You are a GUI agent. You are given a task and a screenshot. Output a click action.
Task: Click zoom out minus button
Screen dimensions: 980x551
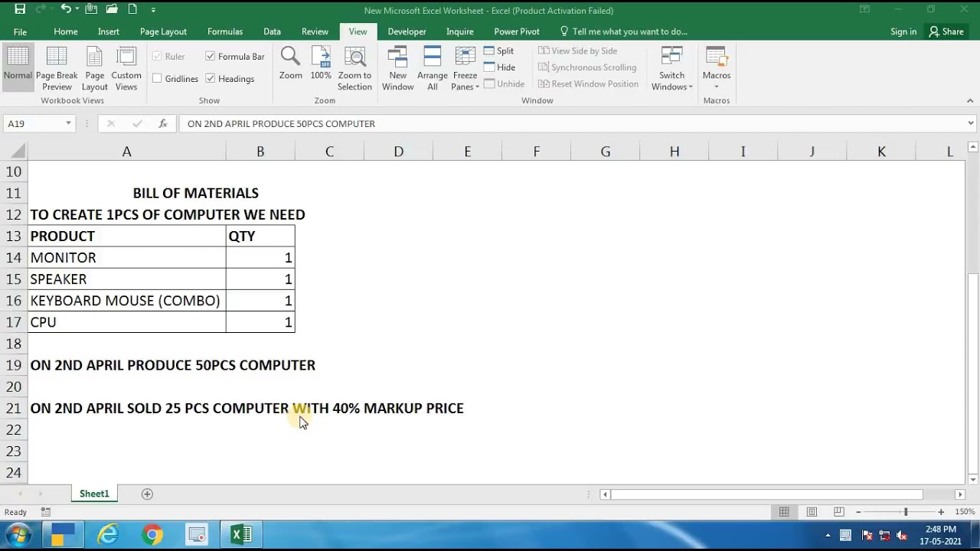(858, 512)
